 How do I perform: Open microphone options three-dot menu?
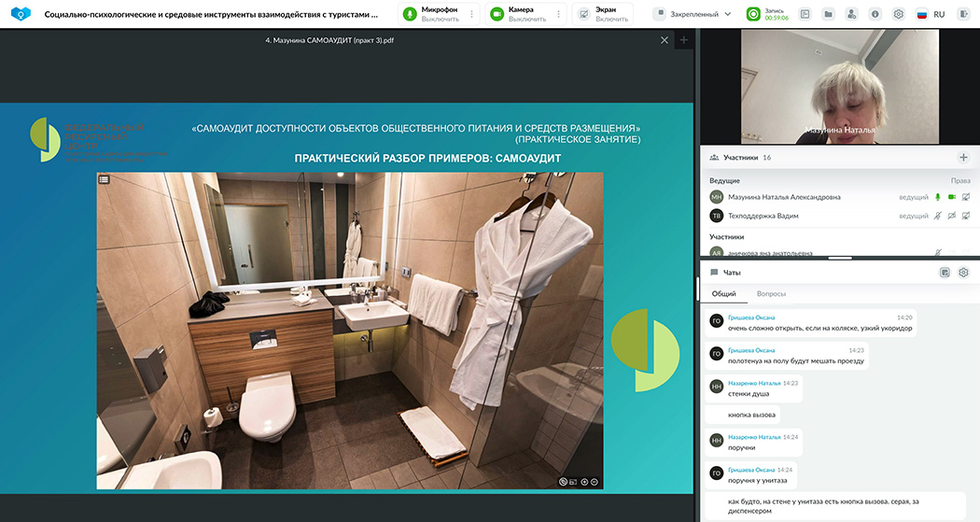[471, 14]
